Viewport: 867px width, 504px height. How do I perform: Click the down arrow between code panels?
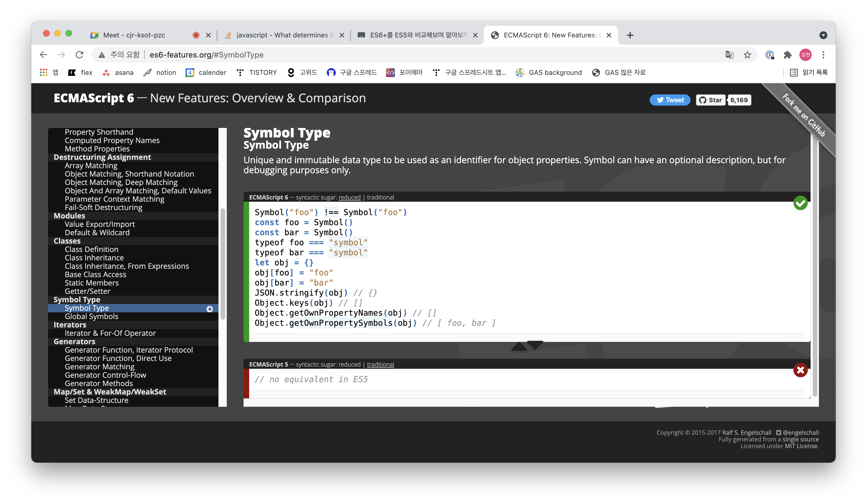tap(535, 345)
